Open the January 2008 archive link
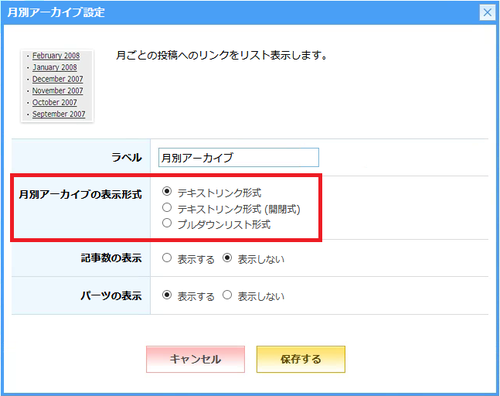 click(x=55, y=67)
